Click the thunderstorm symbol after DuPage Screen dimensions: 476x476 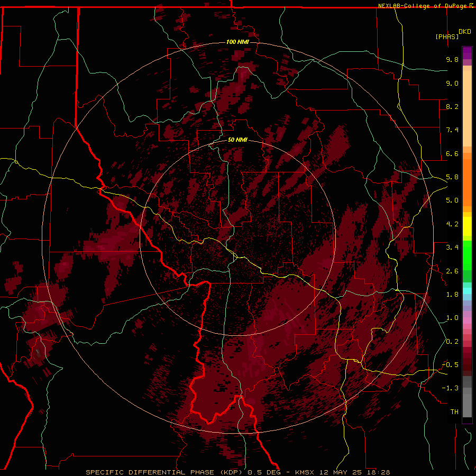471,6
